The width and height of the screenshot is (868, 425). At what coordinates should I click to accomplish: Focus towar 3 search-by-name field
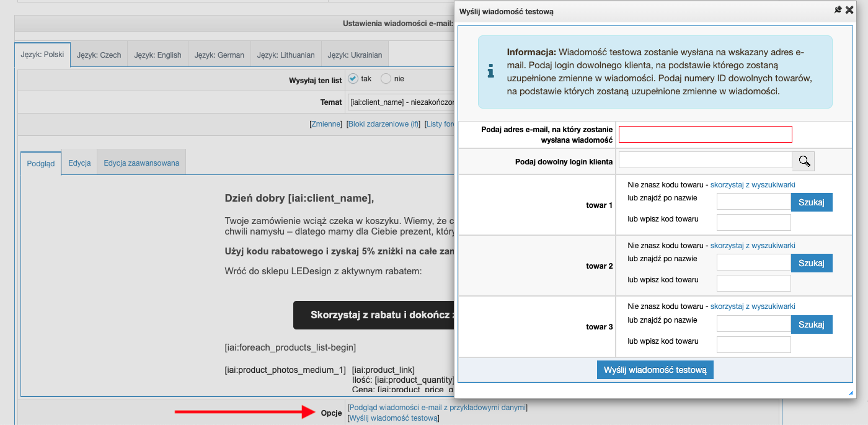pos(754,323)
